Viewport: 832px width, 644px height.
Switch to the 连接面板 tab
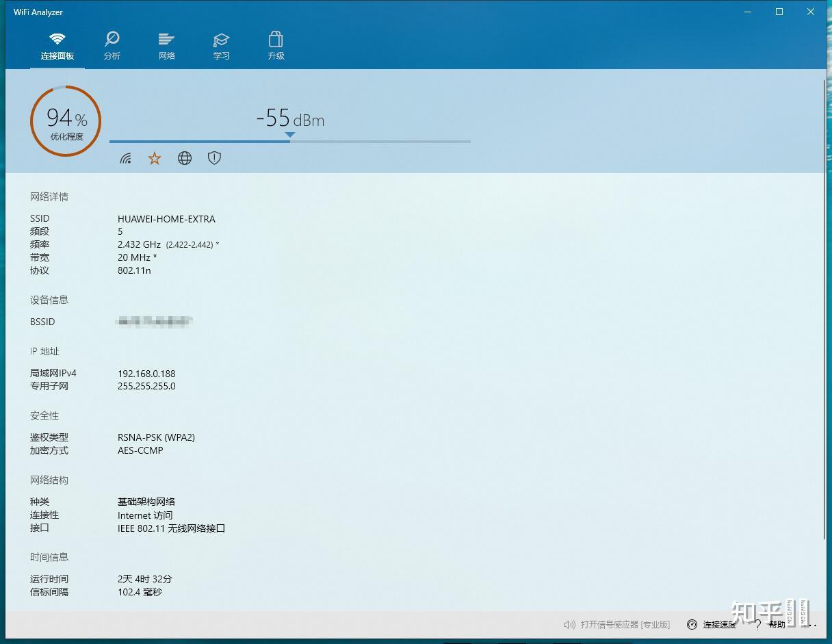point(57,44)
